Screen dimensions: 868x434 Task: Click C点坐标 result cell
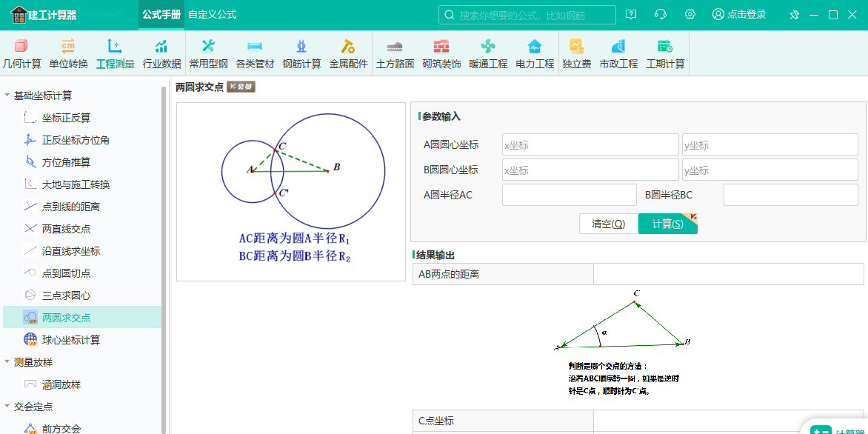[729, 421]
